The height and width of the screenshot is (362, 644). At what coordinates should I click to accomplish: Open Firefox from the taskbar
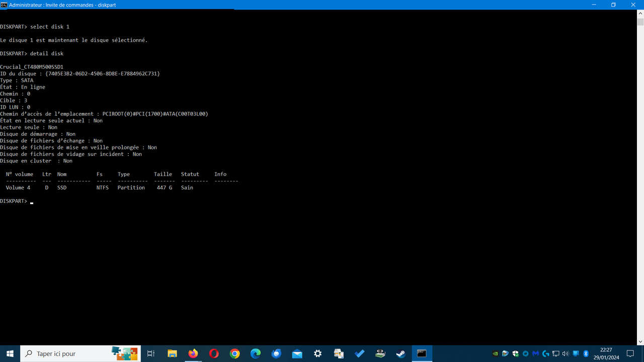pos(193,353)
